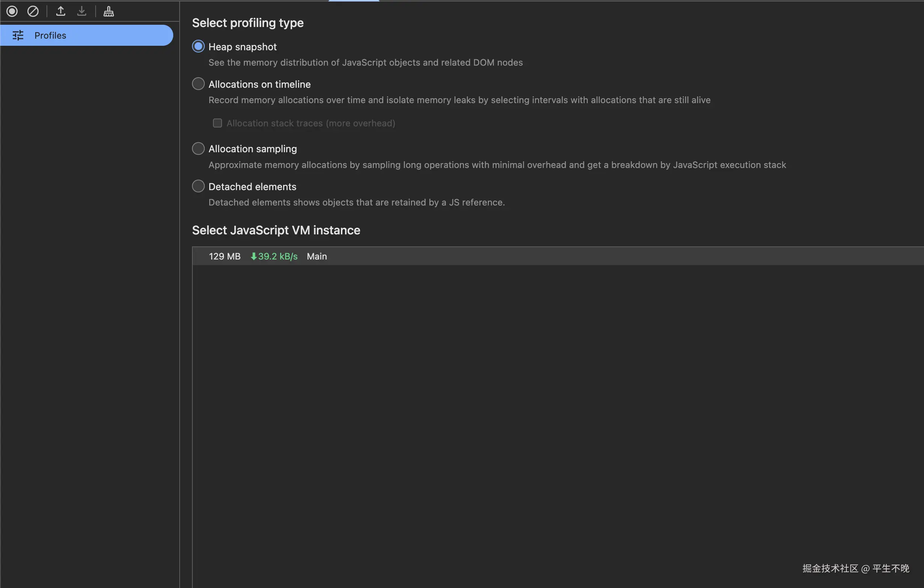The height and width of the screenshot is (588, 924).
Task: Click the load profile upload icon
Action: 61,12
